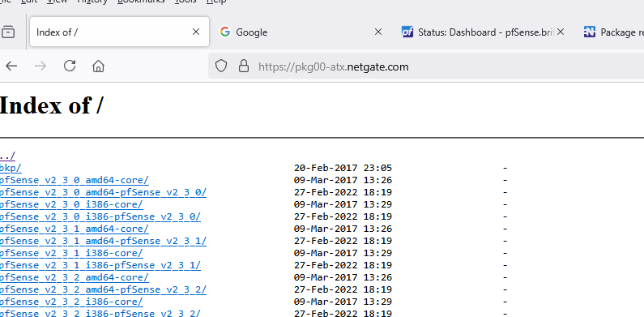644x317 pixels.
Task: Open the View menu
Action: (57, 2)
